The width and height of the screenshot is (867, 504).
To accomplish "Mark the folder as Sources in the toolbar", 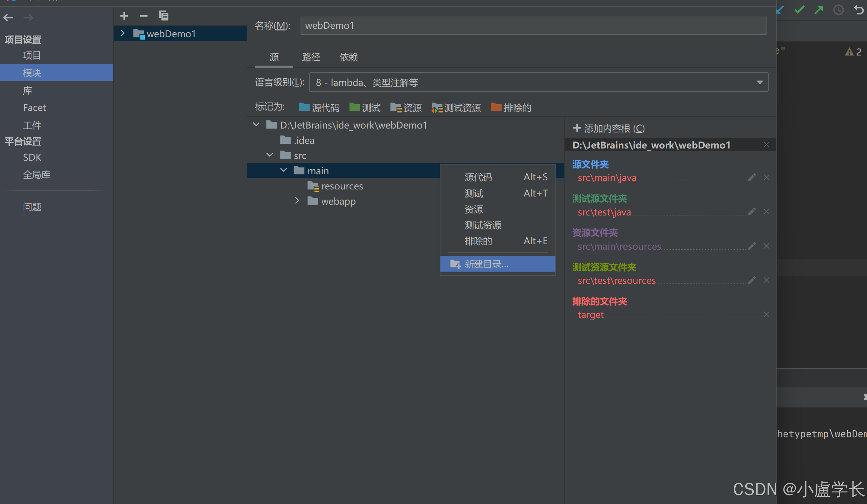I will [319, 108].
